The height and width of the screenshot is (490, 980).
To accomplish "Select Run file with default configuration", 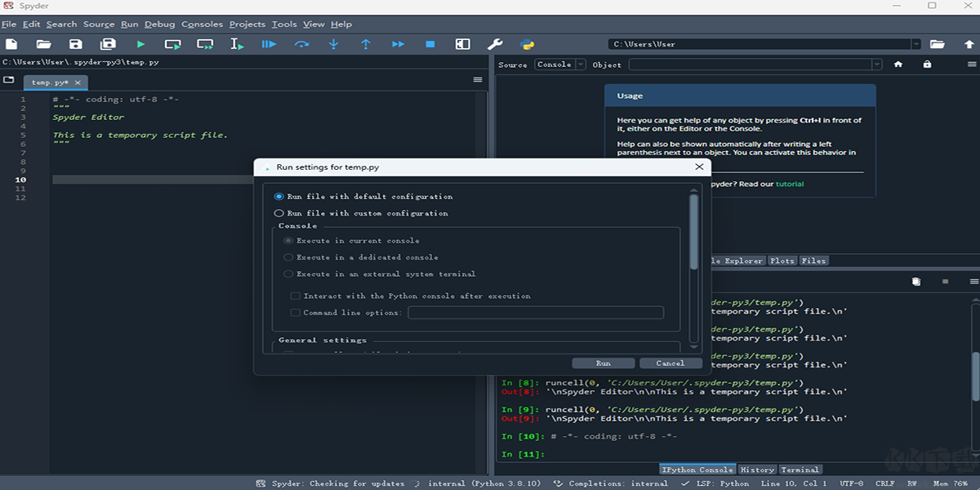I will tap(279, 197).
